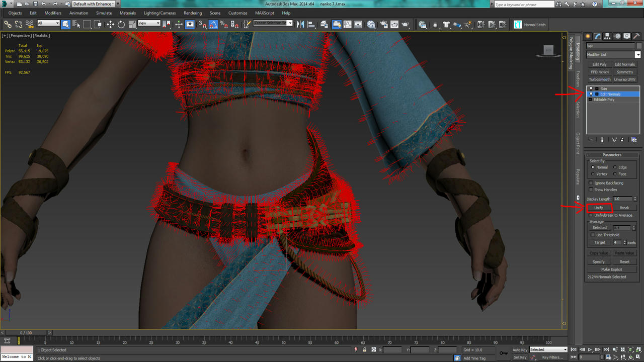Enable Use Threshold checkbox

tap(593, 235)
